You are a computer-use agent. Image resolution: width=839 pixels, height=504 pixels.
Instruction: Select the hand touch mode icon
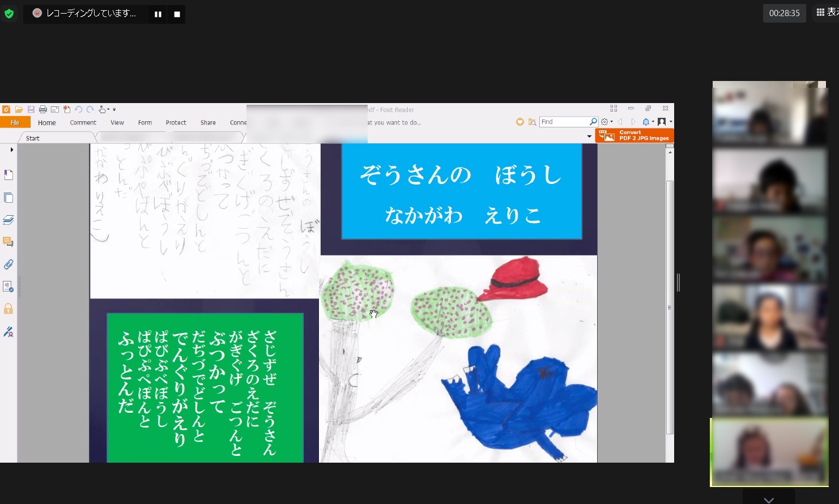(102, 109)
